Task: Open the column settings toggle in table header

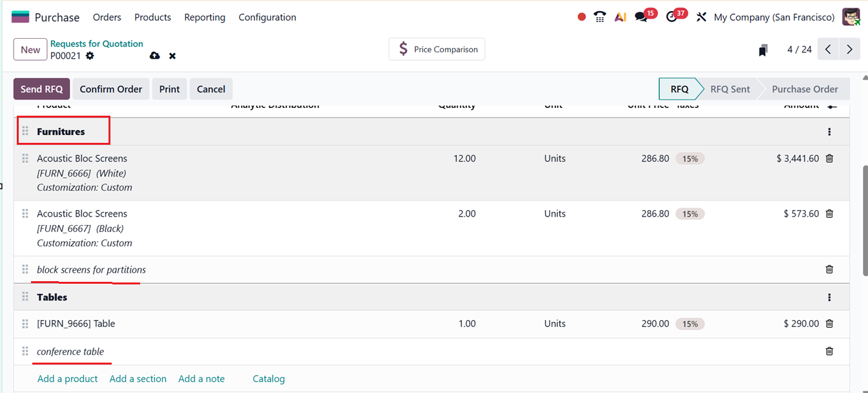Action: click(832, 106)
